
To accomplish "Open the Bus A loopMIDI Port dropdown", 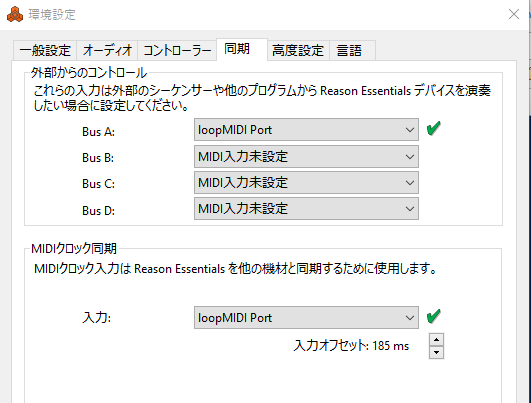I will point(306,130).
